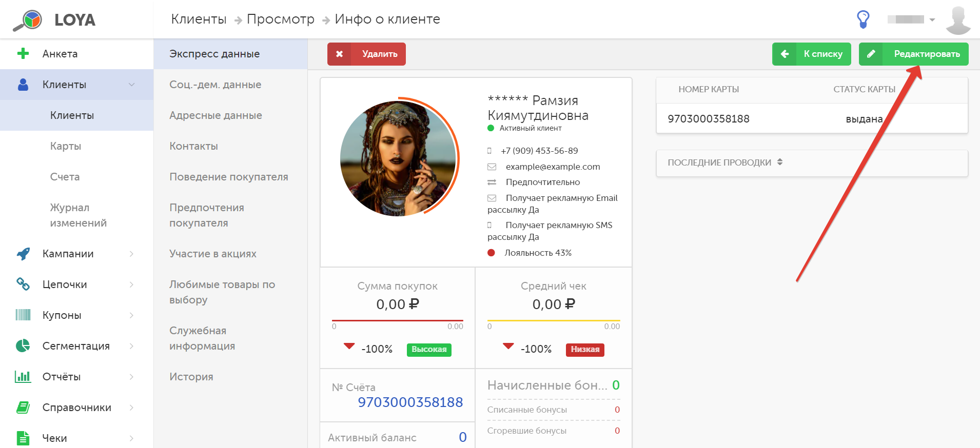Click the pencil icon on Редактировать
The image size is (980, 448).
tap(871, 54)
